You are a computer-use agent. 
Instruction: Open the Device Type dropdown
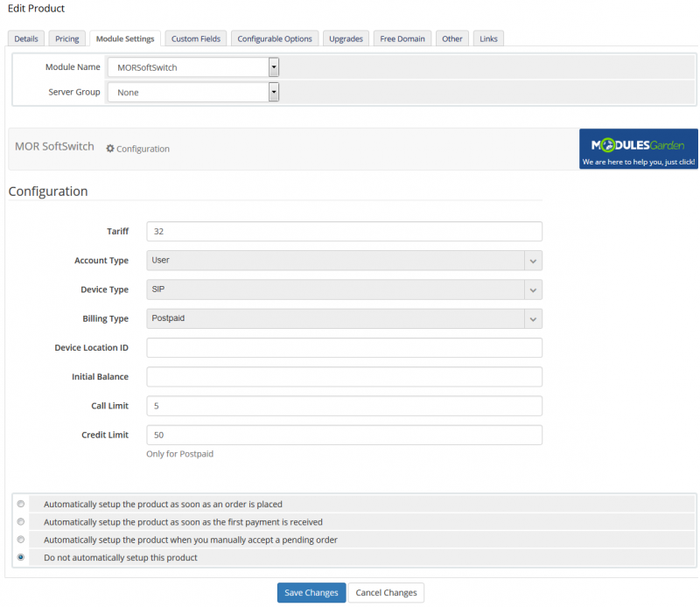pyautogui.click(x=532, y=290)
